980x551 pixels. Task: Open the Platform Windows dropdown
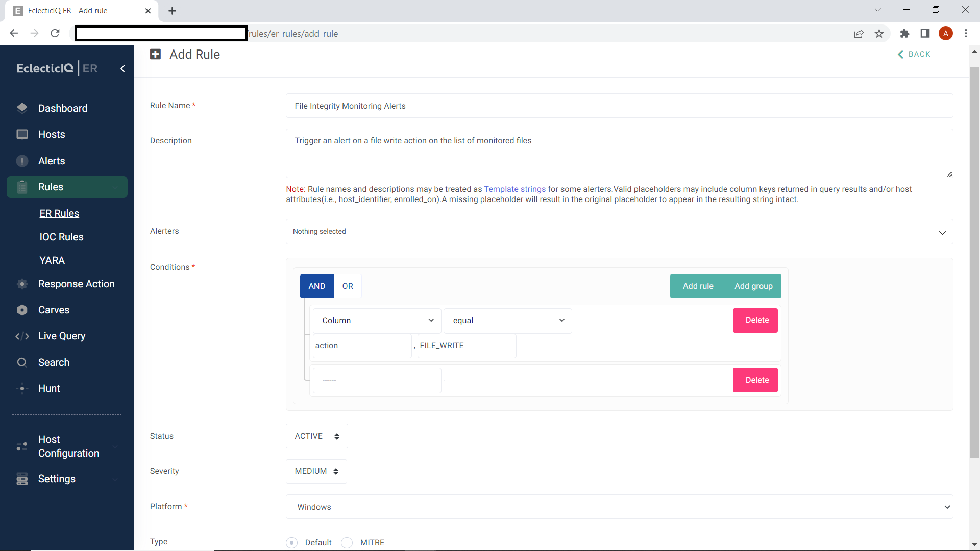[x=619, y=507]
